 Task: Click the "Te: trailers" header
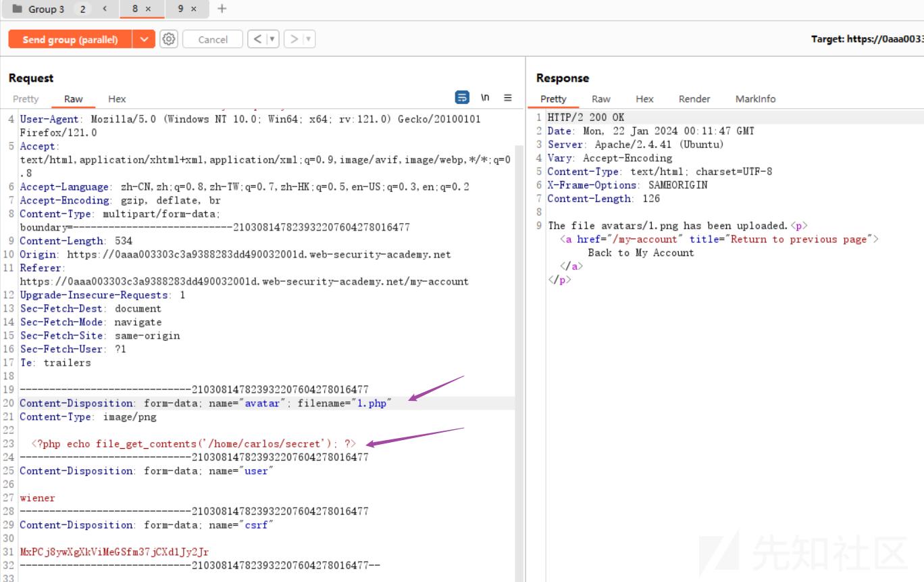55,362
